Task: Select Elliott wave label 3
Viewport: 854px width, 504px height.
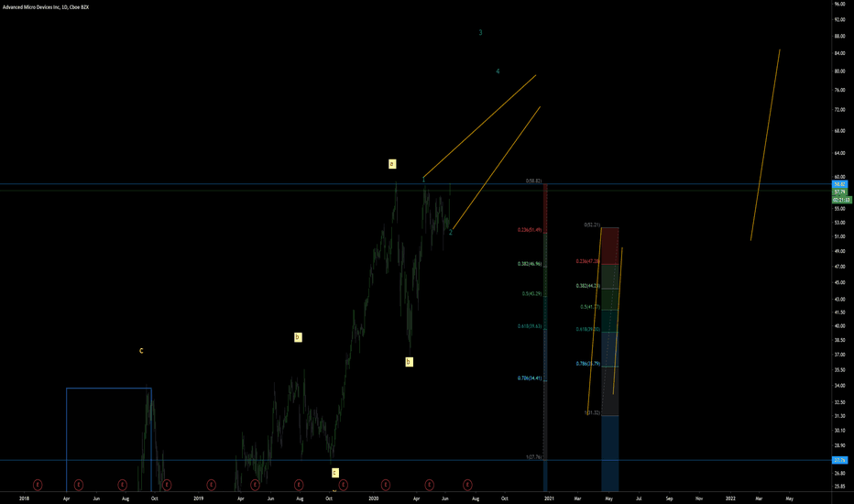Action: click(x=480, y=33)
